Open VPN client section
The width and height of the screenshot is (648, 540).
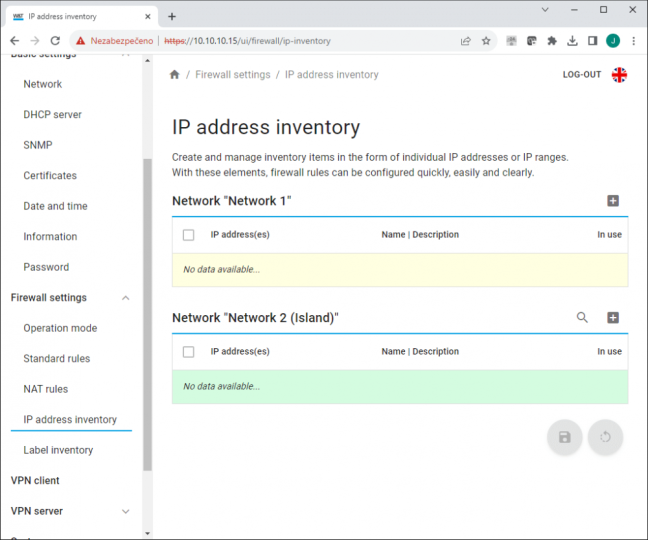click(x=35, y=481)
